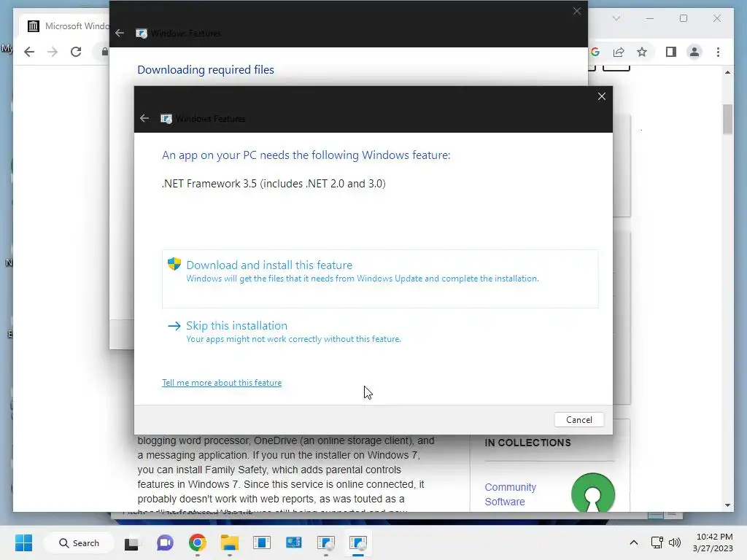Open Chrome profile avatar menu
The width and height of the screenshot is (747, 560).
click(x=694, y=52)
